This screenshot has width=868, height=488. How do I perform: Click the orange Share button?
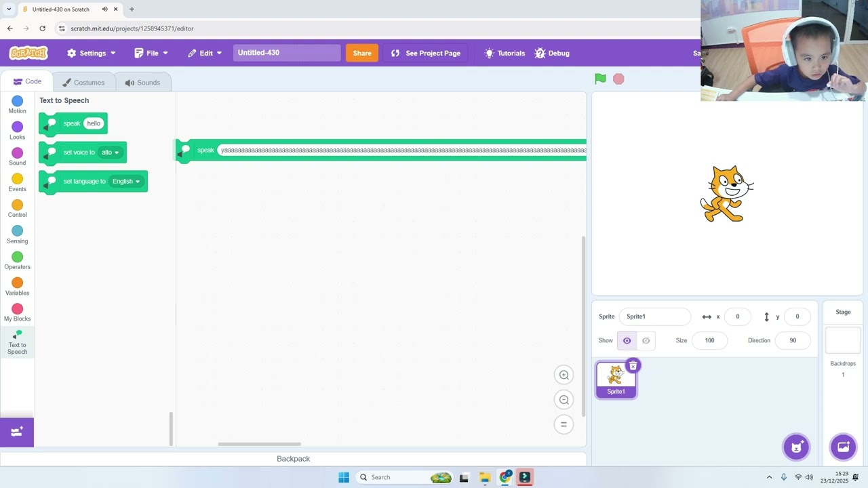362,53
